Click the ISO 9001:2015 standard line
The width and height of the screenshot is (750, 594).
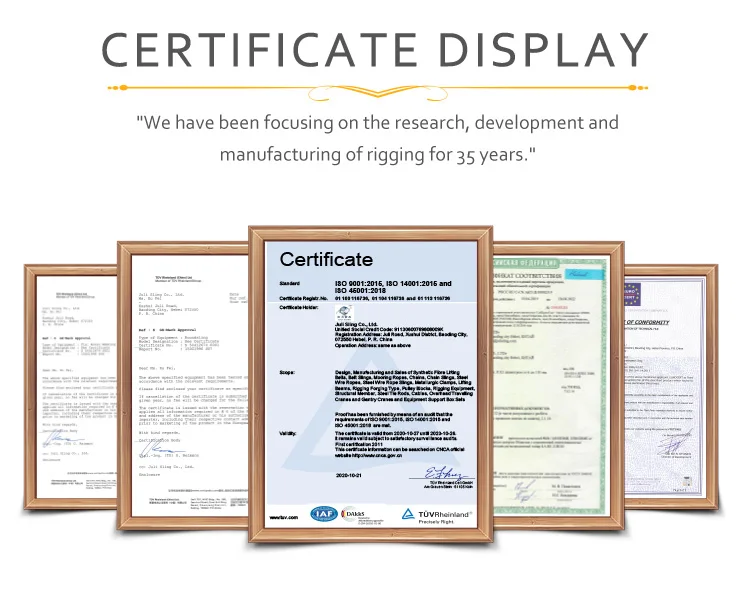[x=393, y=287]
